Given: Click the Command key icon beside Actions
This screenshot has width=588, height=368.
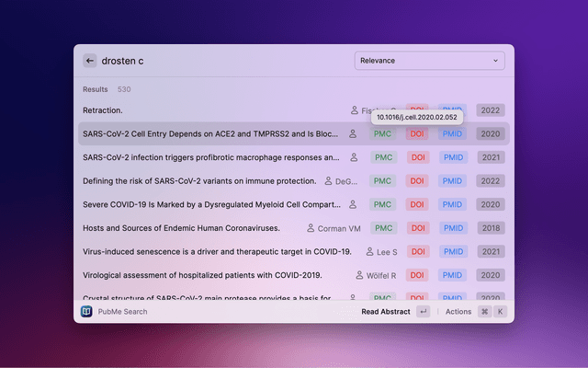Looking at the screenshot, I should [483, 312].
